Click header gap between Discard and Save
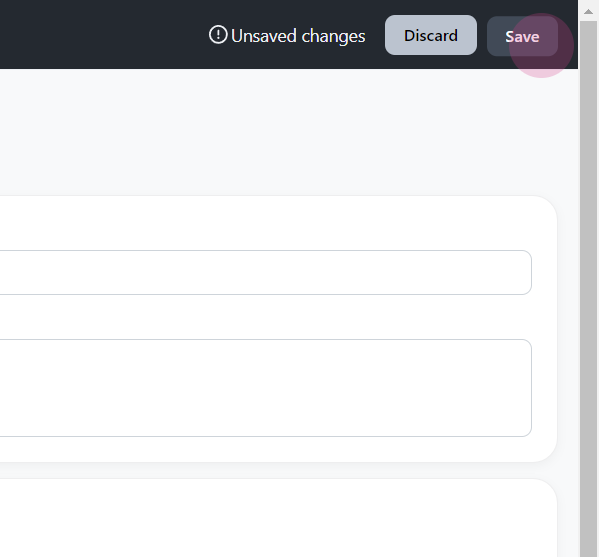This screenshot has width=599, height=557. click(482, 35)
